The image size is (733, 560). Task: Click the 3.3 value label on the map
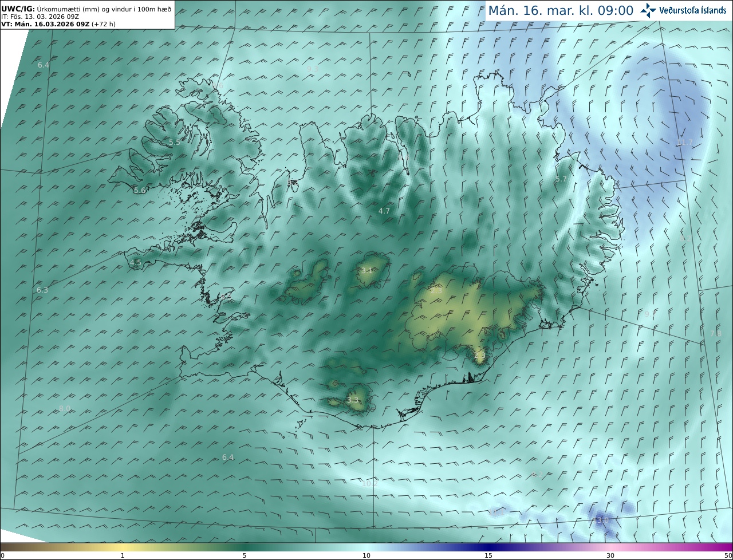click(353, 400)
